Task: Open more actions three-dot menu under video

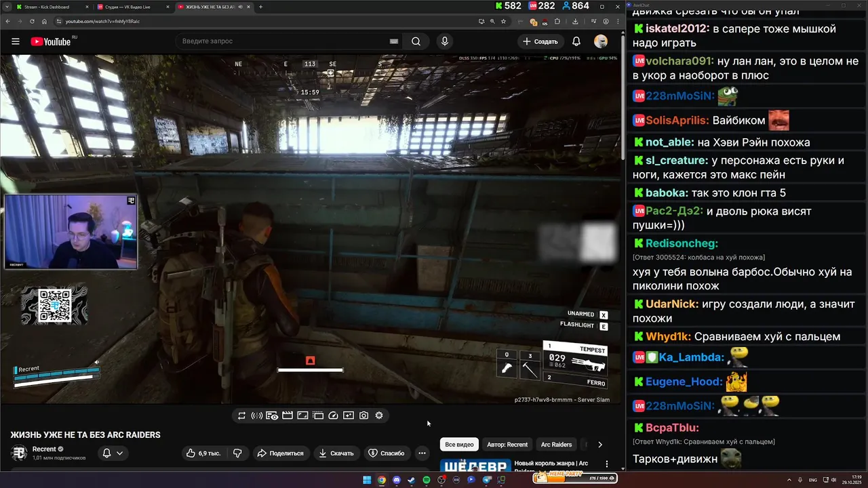Action: click(422, 453)
